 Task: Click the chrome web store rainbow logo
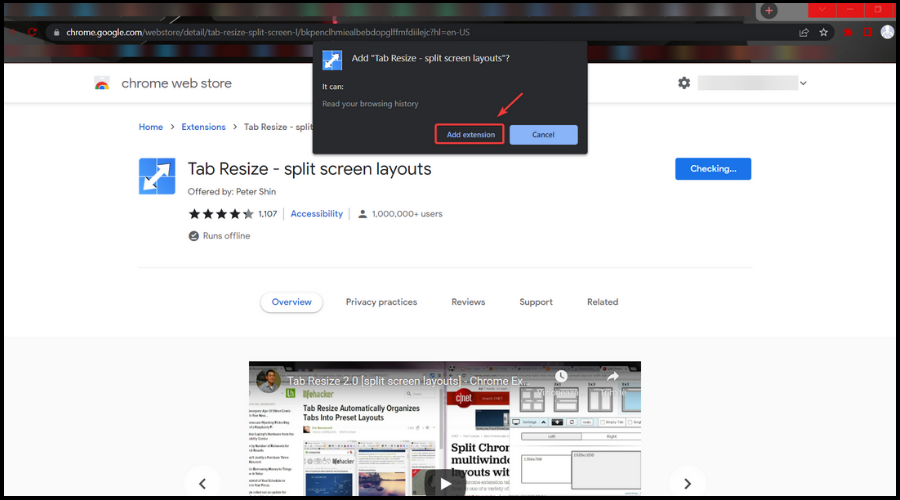[x=102, y=84]
